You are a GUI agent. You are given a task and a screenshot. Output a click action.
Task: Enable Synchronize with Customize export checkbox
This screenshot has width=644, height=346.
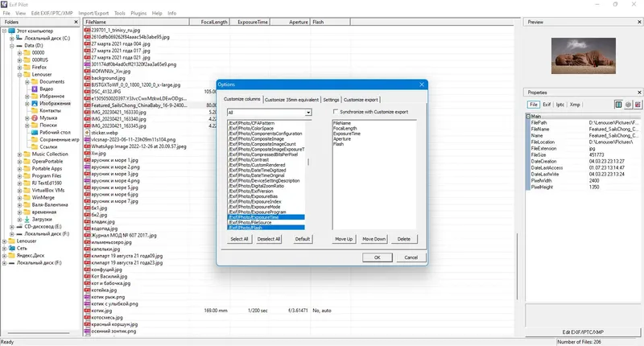coord(336,111)
